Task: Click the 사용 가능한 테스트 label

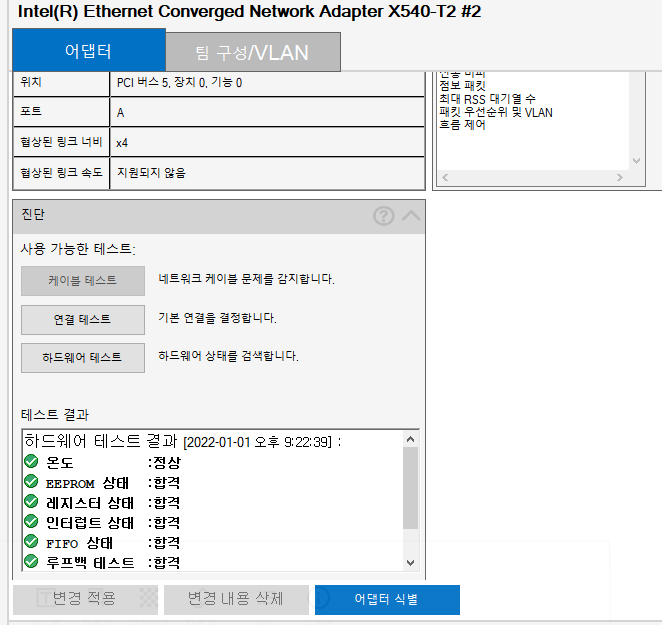Action: tap(78, 249)
